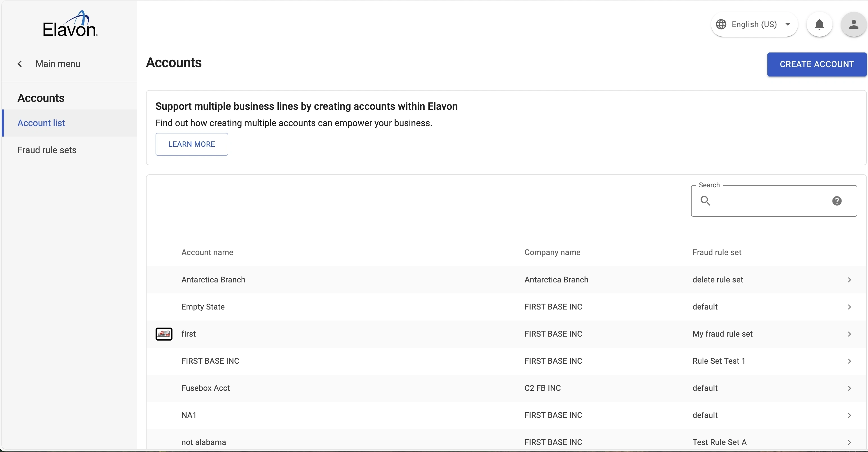Click the Elavon logo
Viewport: 868px width, 452px height.
[70, 24]
